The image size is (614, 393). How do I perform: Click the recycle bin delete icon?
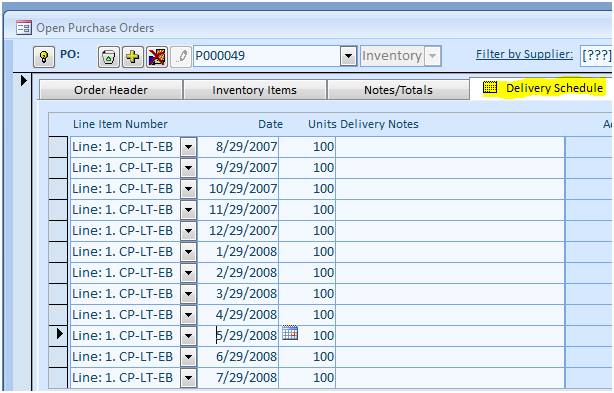108,57
